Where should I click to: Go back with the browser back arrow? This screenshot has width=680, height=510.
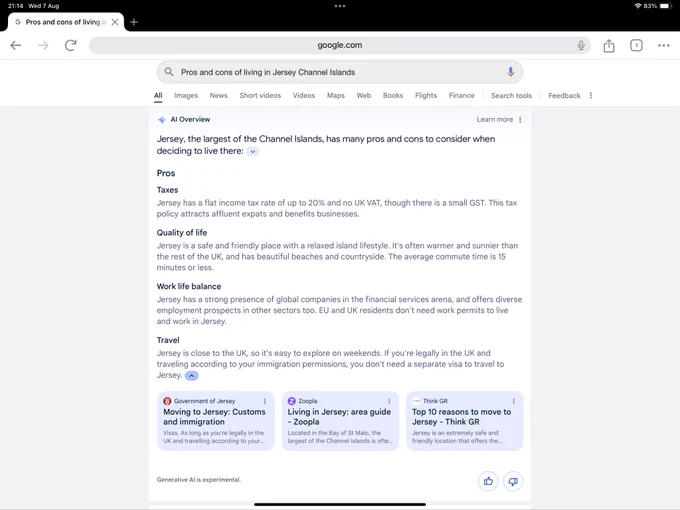[x=16, y=45]
